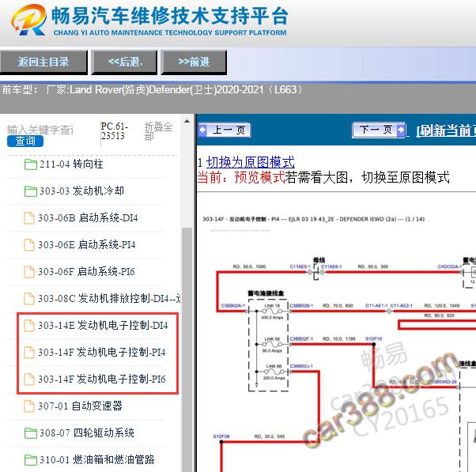This screenshot has height=472, width=476.
Task: Select the PC.61-23513 text
Action: coord(114,130)
